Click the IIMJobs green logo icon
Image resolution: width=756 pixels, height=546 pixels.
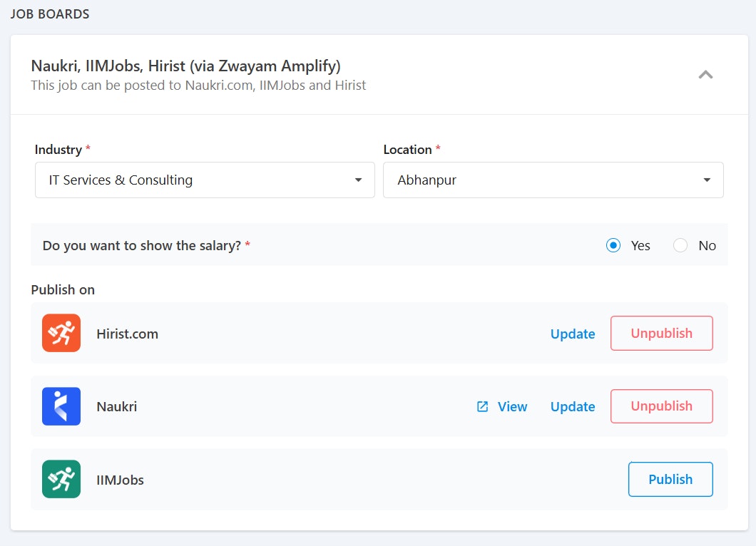(x=61, y=479)
